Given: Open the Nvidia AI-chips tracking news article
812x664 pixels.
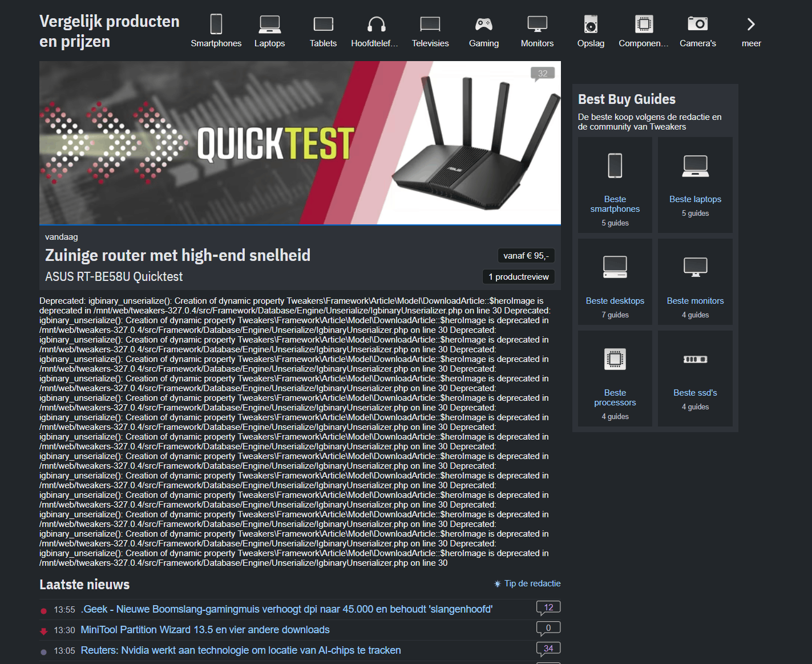Looking at the screenshot, I should click(241, 650).
